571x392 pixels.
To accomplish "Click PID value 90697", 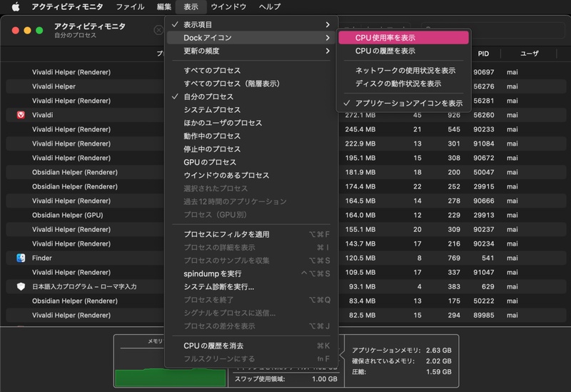I will [484, 72].
